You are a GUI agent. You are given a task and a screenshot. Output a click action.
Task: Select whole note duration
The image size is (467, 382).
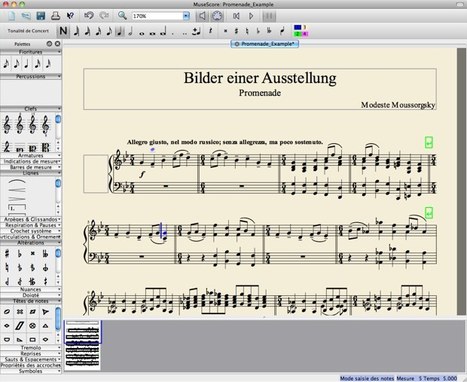(x=142, y=33)
